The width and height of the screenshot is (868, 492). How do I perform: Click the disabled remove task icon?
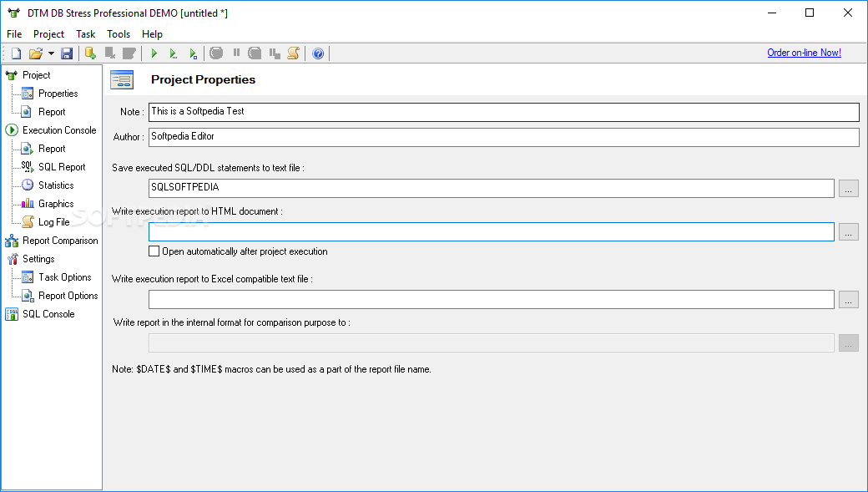coord(110,53)
